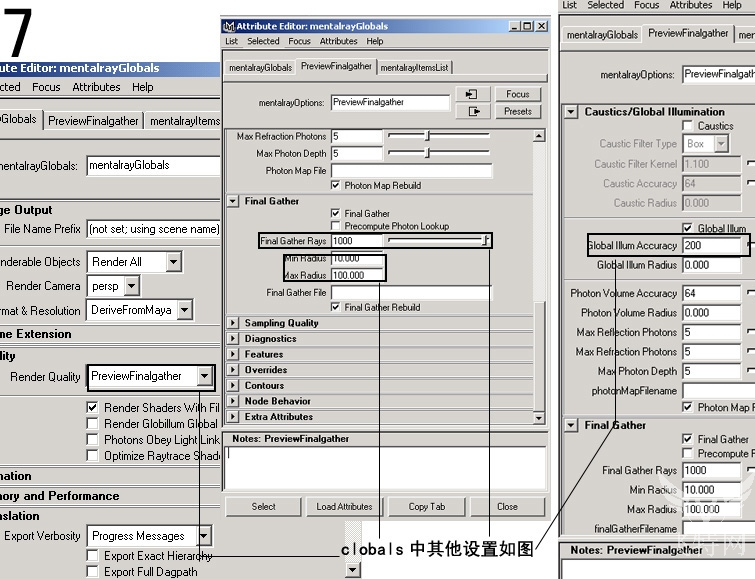Click the Maya icon in the Attribute Editor title bar

230,26
